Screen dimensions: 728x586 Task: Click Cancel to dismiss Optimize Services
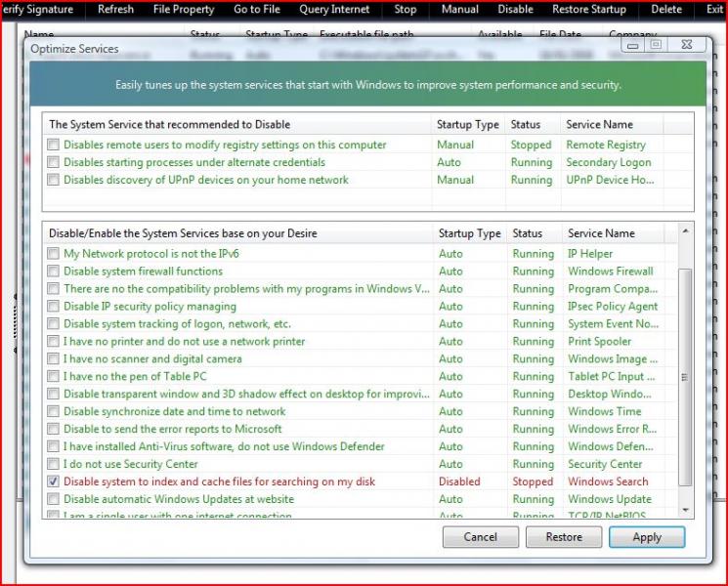480,537
